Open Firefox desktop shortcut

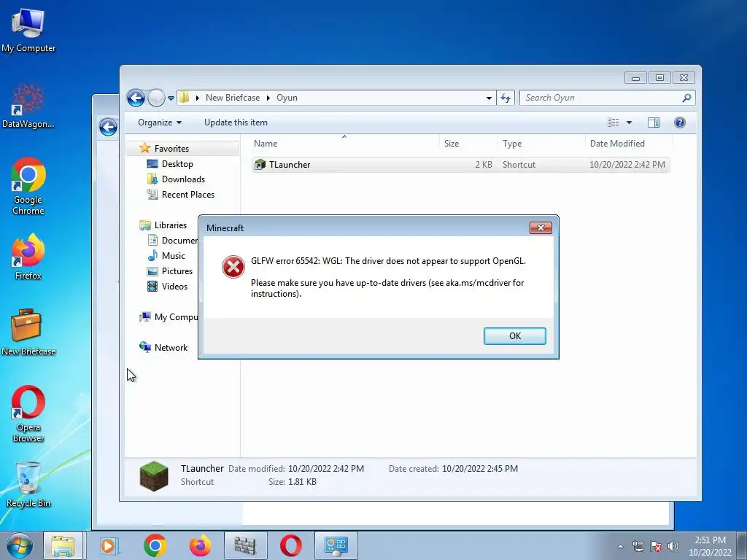coord(28,257)
